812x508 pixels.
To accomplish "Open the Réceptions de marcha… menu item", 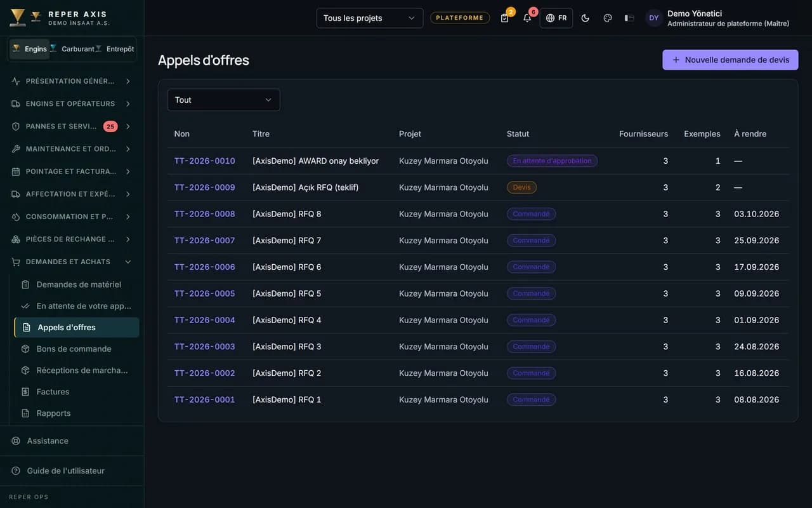I will [76, 370].
